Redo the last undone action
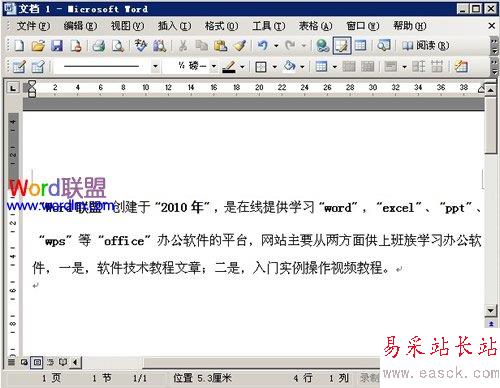This screenshot has width=500, height=388. (x=290, y=46)
